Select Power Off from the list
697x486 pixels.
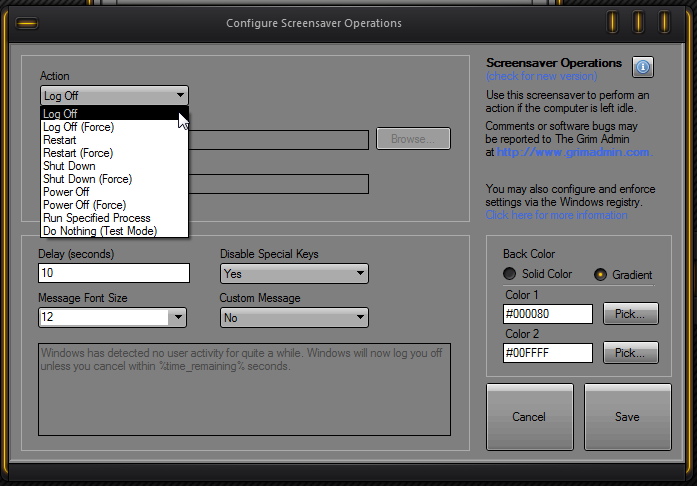[x=114, y=192]
